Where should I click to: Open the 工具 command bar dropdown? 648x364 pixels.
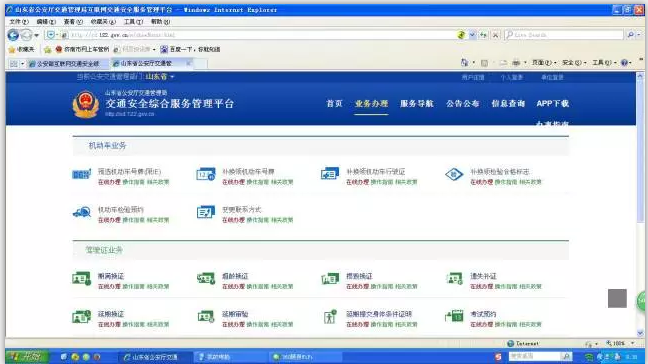[x=604, y=63]
